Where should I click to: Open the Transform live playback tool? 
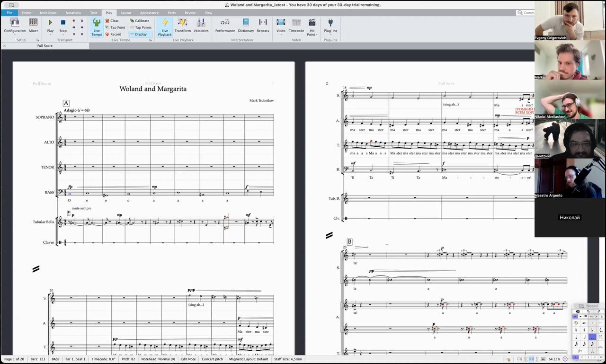182,25
